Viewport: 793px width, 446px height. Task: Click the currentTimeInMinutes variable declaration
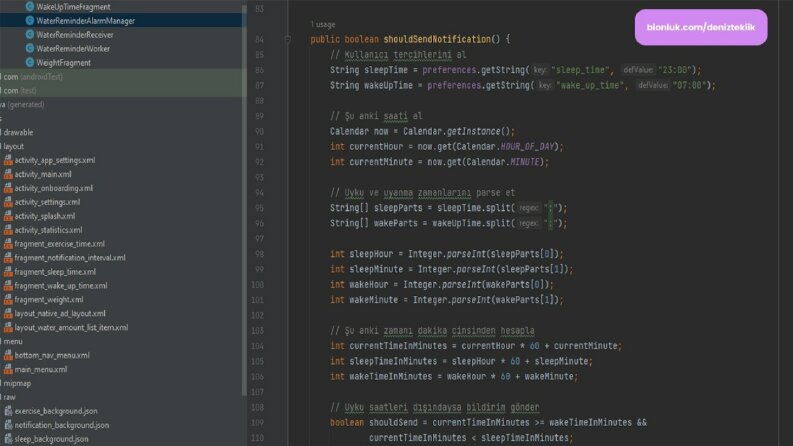click(x=398, y=346)
